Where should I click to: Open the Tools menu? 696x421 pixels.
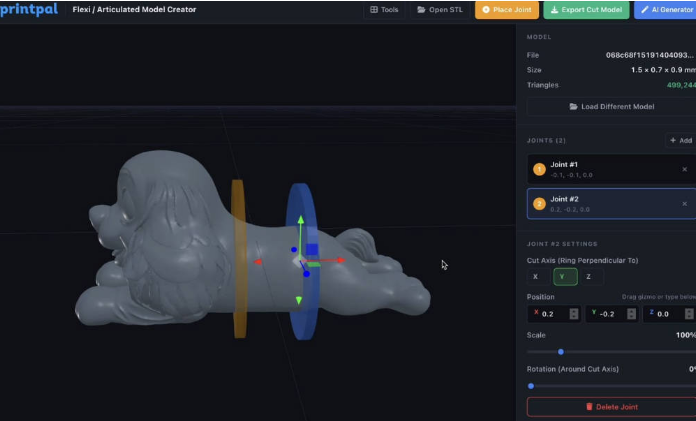coord(384,10)
